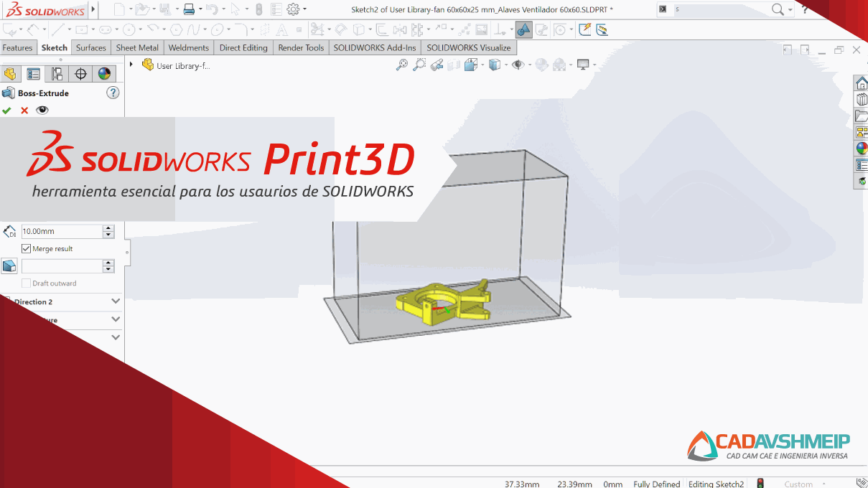
Task: Open the Display Style cube icon
Action: [x=495, y=65]
